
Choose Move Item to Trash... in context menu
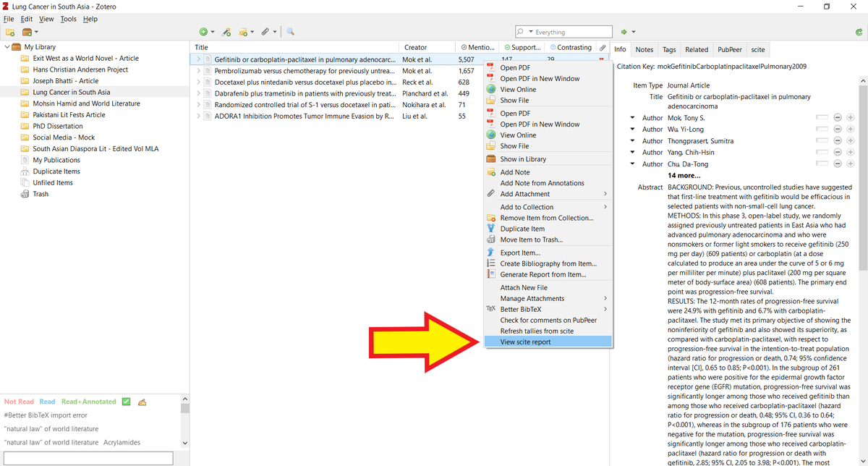[x=548, y=240]
